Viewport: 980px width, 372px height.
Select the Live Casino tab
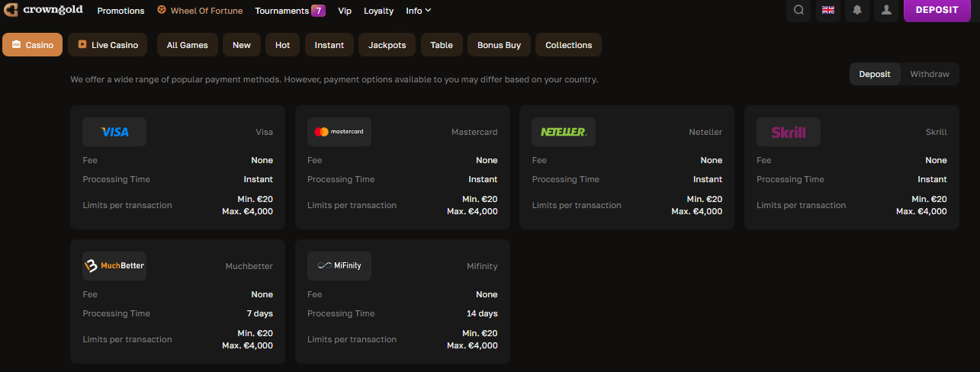tap(108, 45)
